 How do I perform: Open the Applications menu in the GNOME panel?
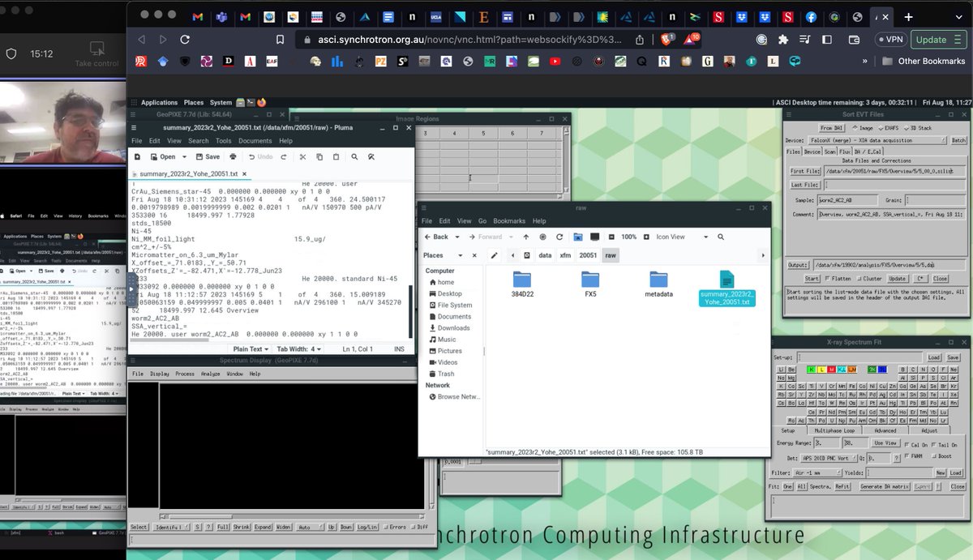click(159, 102)
